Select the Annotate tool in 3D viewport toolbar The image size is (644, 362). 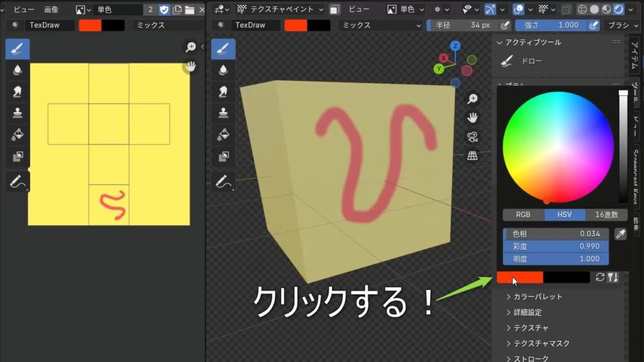(x=223, y=181)
